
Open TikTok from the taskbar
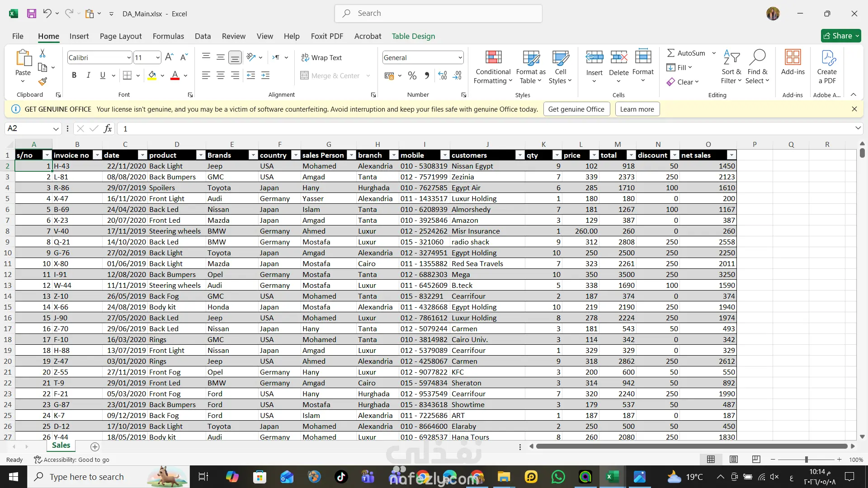point(341,477)
